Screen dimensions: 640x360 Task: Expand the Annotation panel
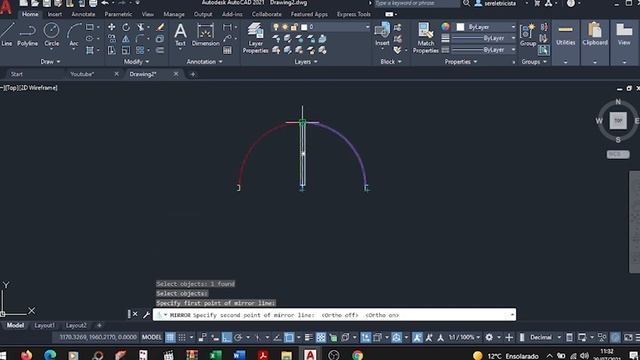coord(204,62)
